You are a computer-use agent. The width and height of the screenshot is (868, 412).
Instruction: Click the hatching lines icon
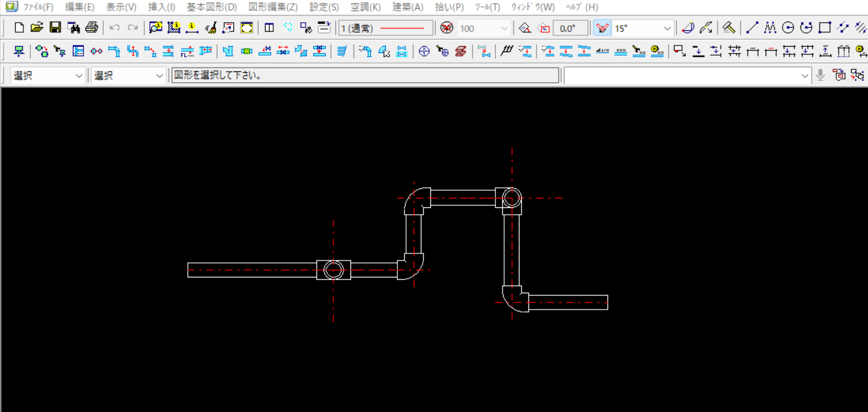(x=506, y=51)
